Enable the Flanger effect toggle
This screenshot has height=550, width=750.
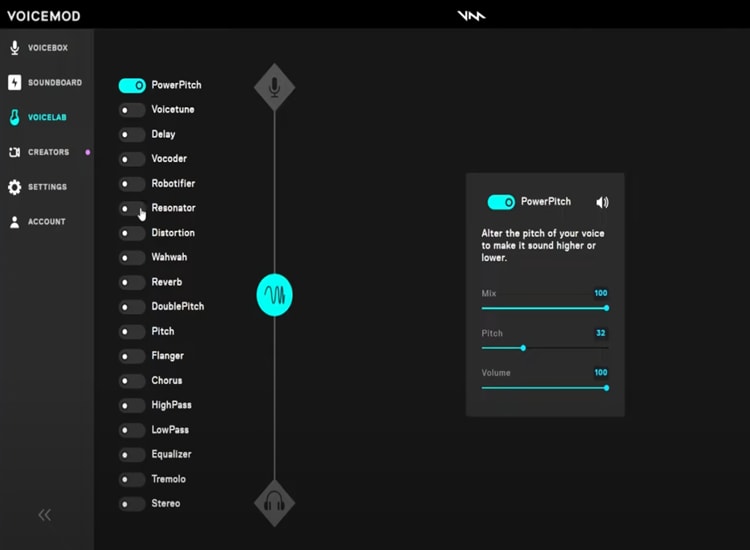132,356
